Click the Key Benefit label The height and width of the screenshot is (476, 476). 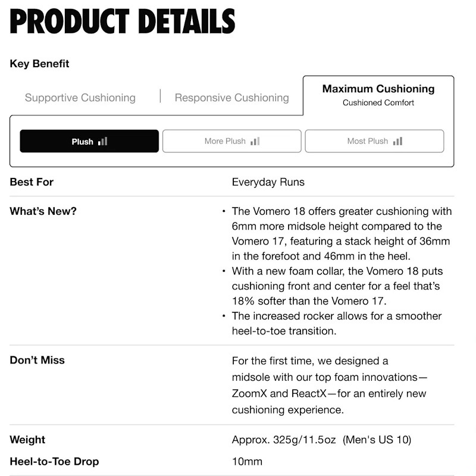(x=39, y=64)
